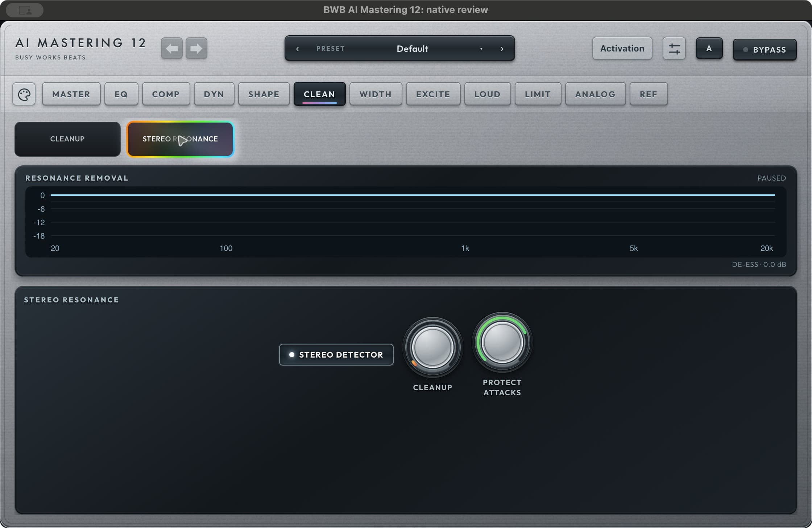This screenshot has height=528, width=812.
Task: Click the AI MASTERING 12 logo title
Action: (80, 43)
